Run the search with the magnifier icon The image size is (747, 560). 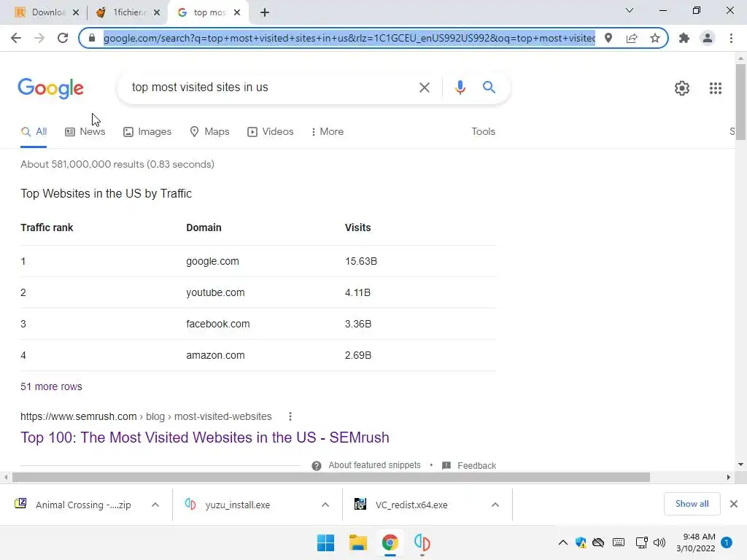[x=489, y=87]
